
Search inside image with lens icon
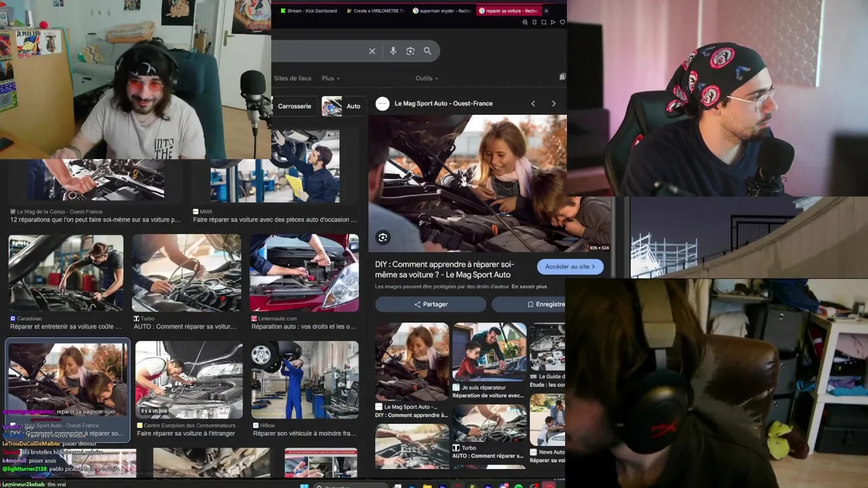[382, 237]
